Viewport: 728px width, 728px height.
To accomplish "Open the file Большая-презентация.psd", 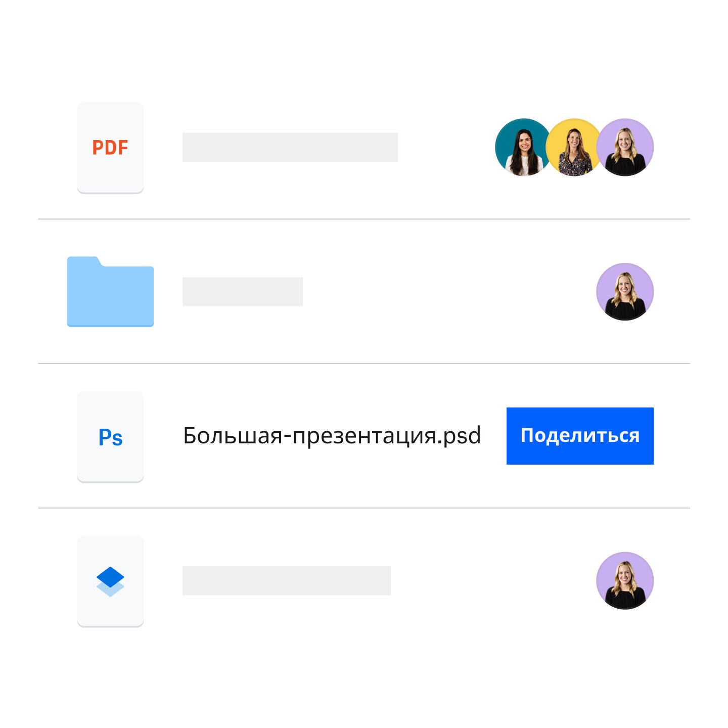I will point(332,436).
